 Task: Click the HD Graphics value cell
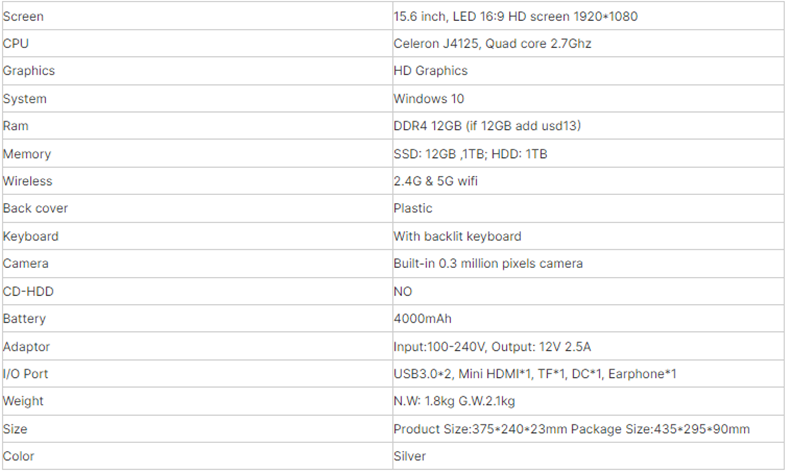588,71
